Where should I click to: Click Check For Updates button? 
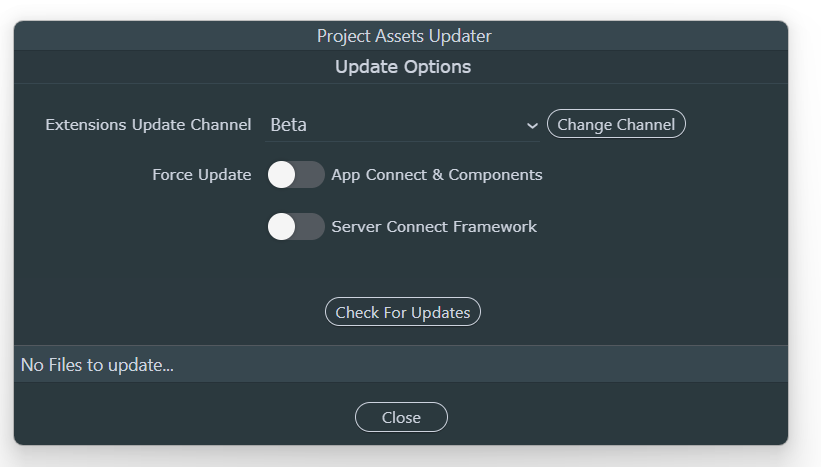point(403,312)
